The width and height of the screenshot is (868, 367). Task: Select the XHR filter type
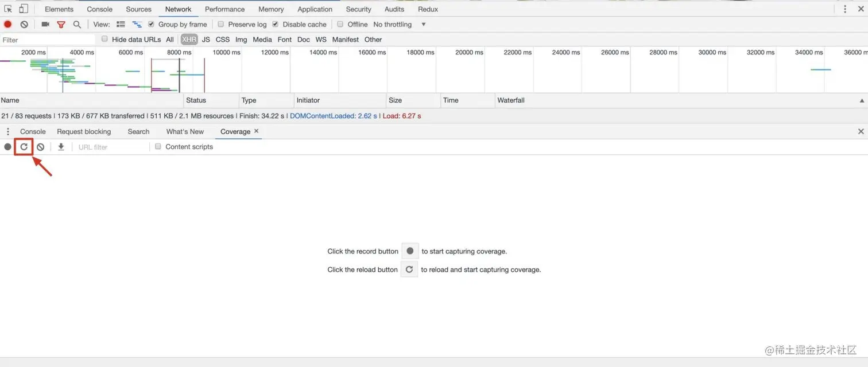click(189, 40)
